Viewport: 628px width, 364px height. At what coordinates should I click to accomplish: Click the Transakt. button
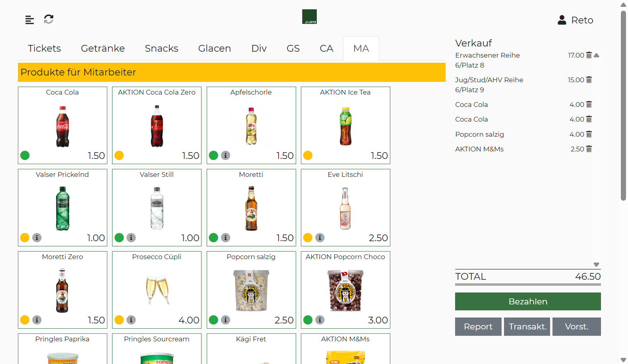click(527, 327)
